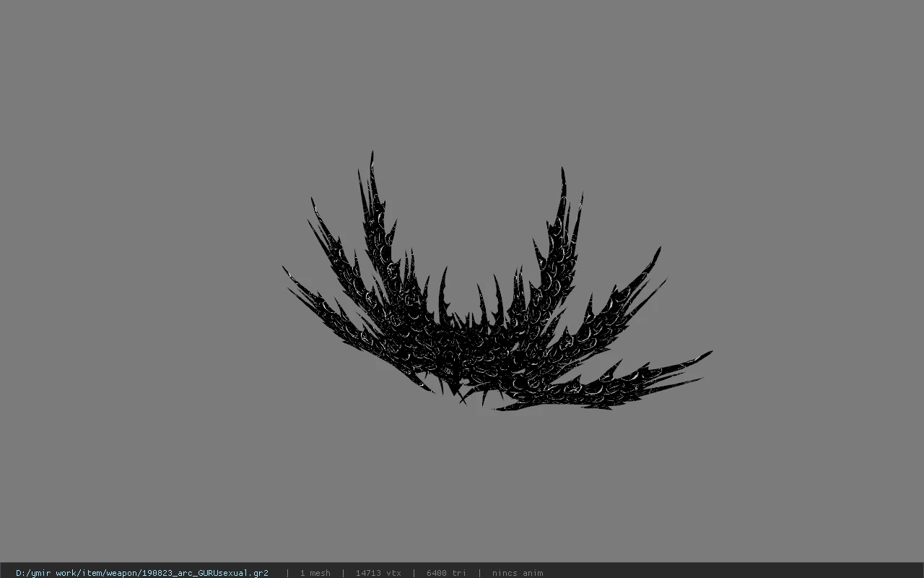Click the '6400 tri' triangle count
This screenshot has height=578, width=924.
pyautogui.click(x=446, y=573)
